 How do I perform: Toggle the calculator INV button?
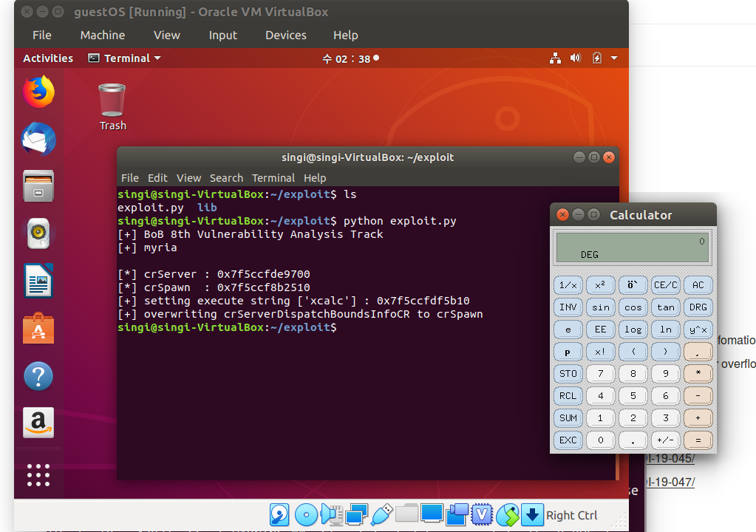(x=568, y=307)
